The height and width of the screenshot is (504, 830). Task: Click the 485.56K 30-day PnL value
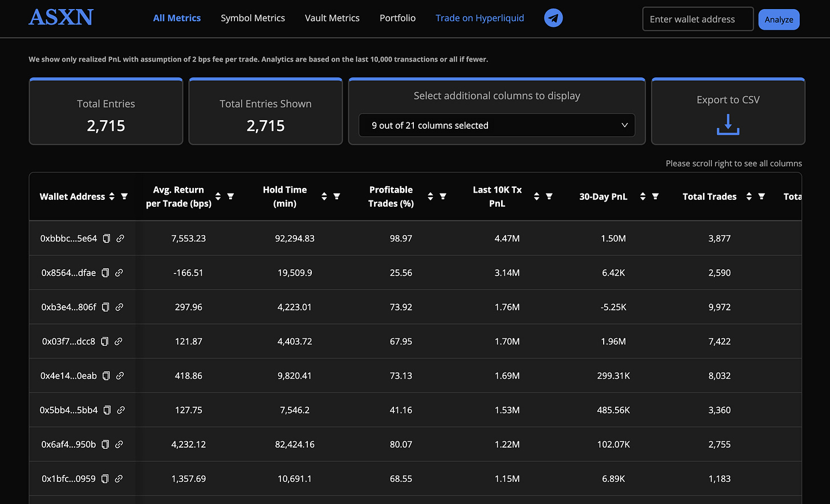pyautogui.click(x=613, y=410)
